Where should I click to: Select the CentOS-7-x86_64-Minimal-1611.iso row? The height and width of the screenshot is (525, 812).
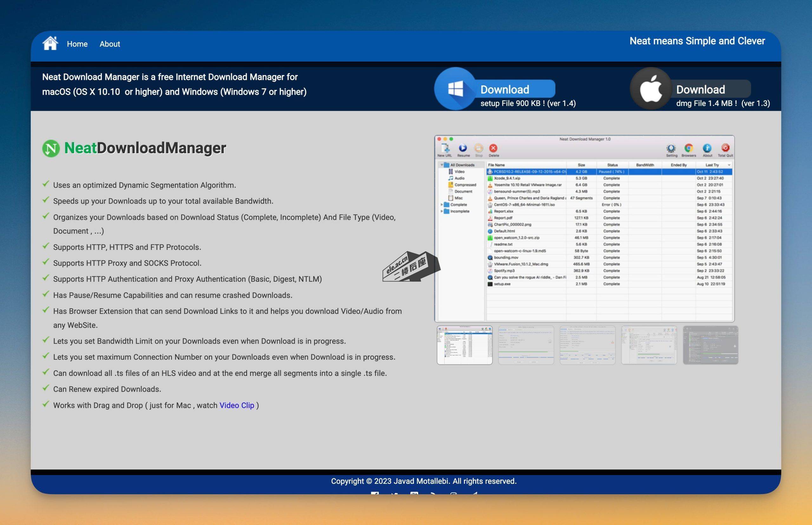point(609,205)
